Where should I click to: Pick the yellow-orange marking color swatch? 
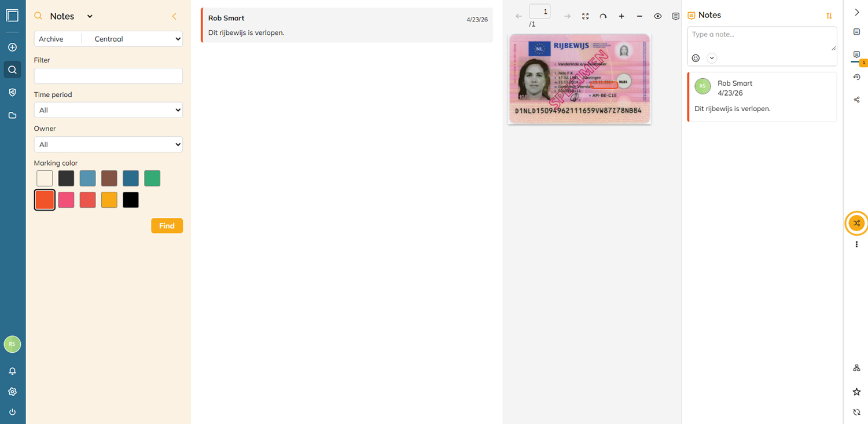click(x=109, y=200)
